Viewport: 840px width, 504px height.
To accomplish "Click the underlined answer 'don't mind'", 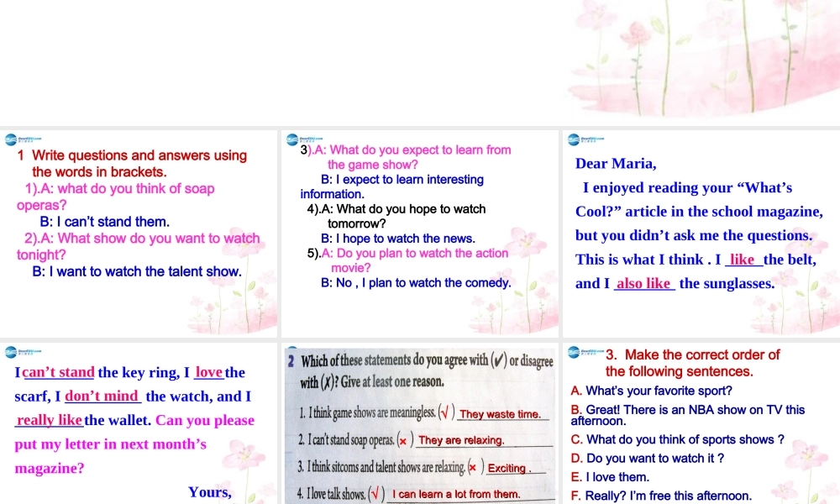I will [x=102, y=396].
